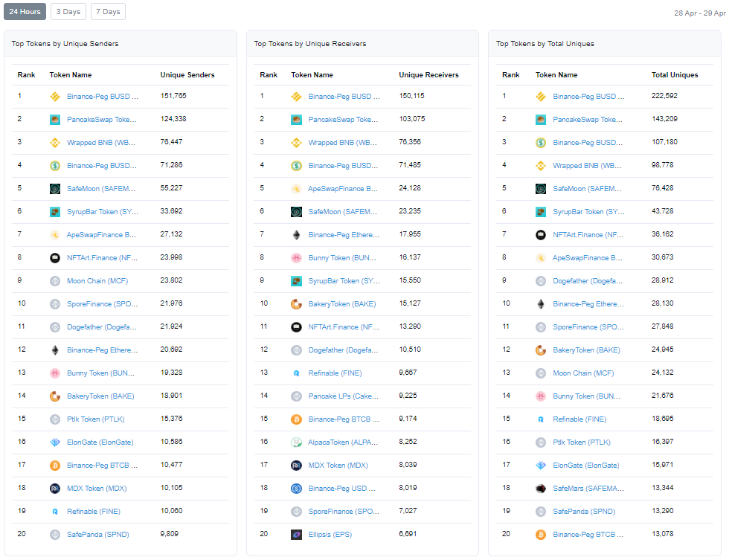Click NFTArt.Finance icon in Unique Senders table

click(x=55, y=258)
